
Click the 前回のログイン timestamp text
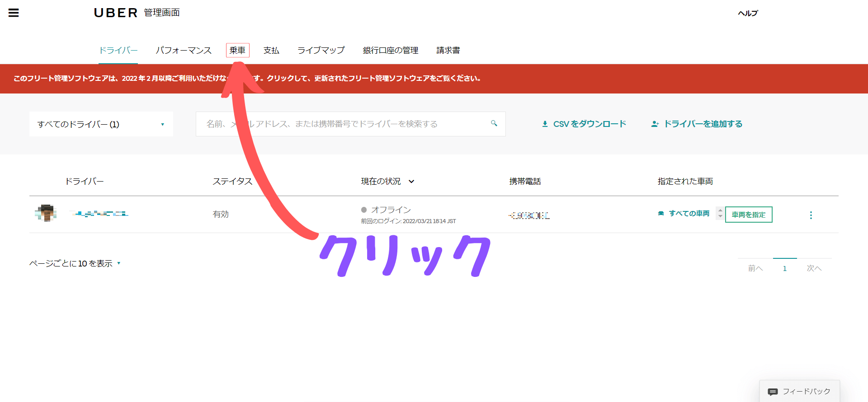408,221
